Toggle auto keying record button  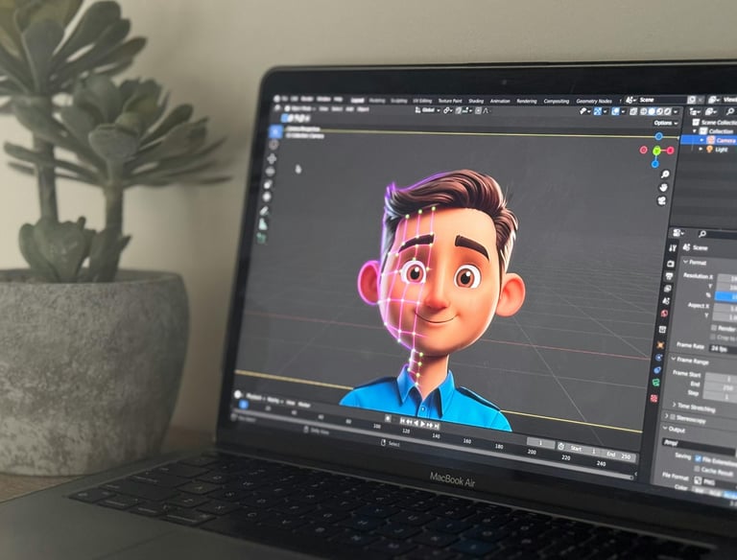[388, 418]
